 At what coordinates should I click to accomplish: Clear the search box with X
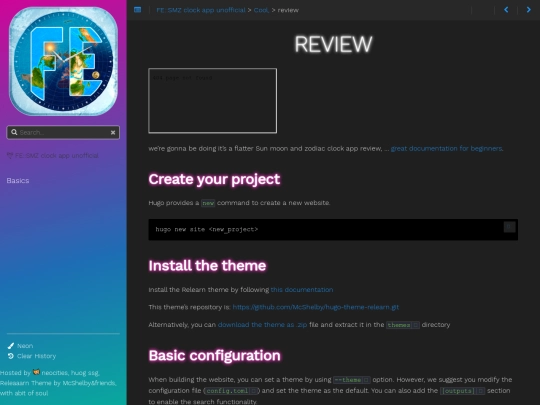(113, 132)
